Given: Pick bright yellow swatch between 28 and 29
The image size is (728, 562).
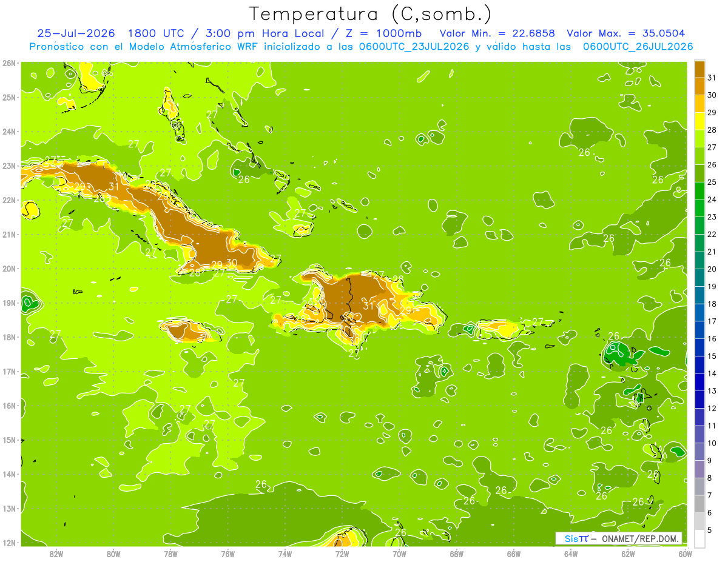Looking at the screenshot, I should coord(699,121).
